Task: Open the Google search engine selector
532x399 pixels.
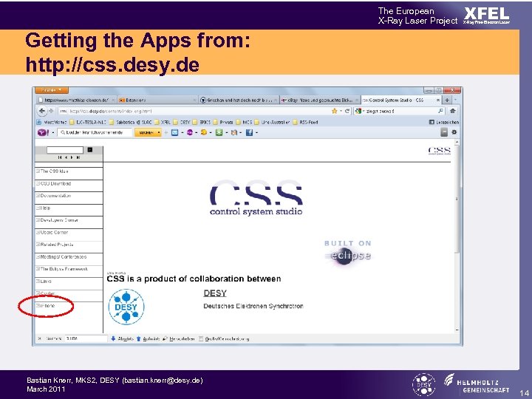Action: pyautogui.click(x=360, y=111)
